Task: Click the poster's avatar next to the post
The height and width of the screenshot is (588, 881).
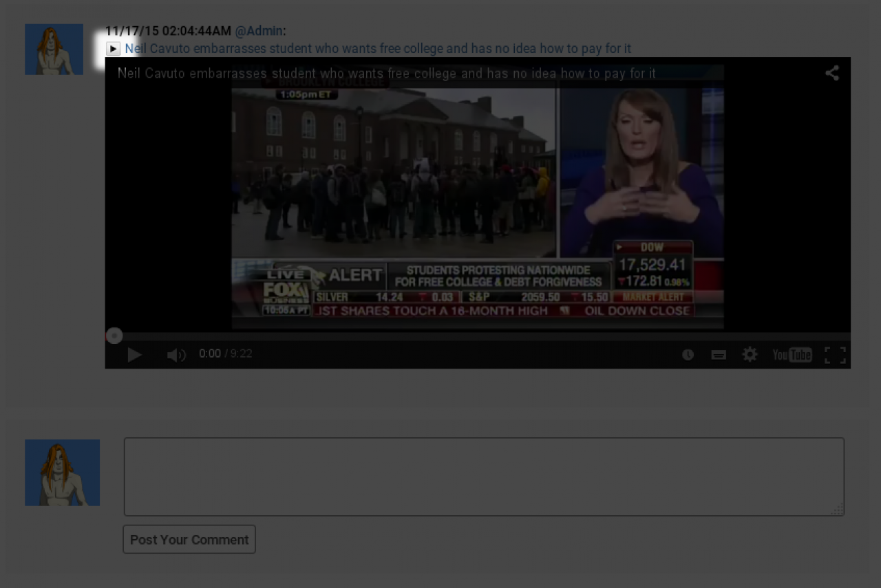Action: coord(54,50)
